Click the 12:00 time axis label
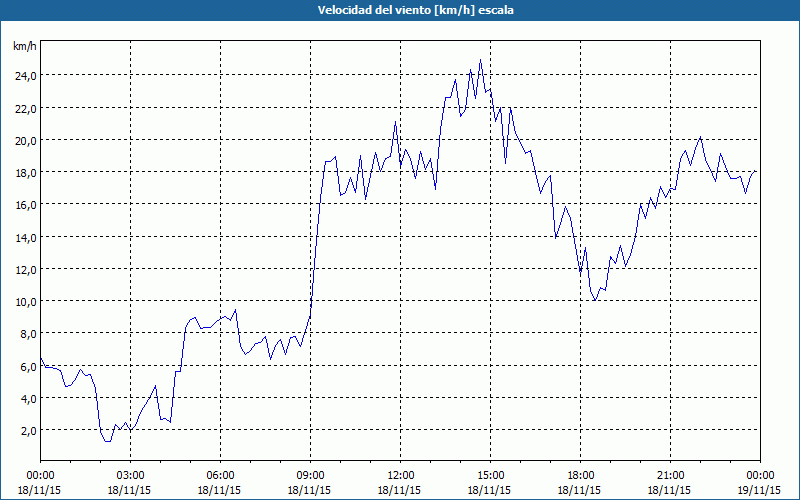Viewport: 800px width, 500px height. click(x=400, y=476)
